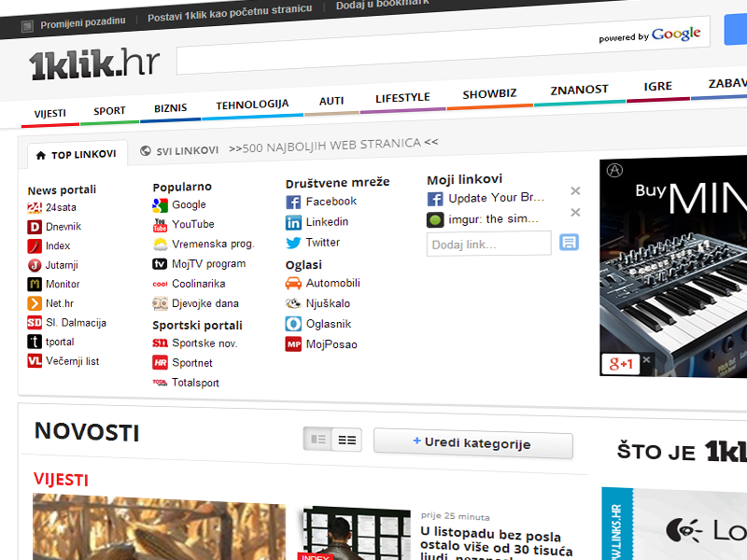Click the synthesizer keyboard advertisement
The height and width of the screenshot is (560, 747).
pos(673,268)
